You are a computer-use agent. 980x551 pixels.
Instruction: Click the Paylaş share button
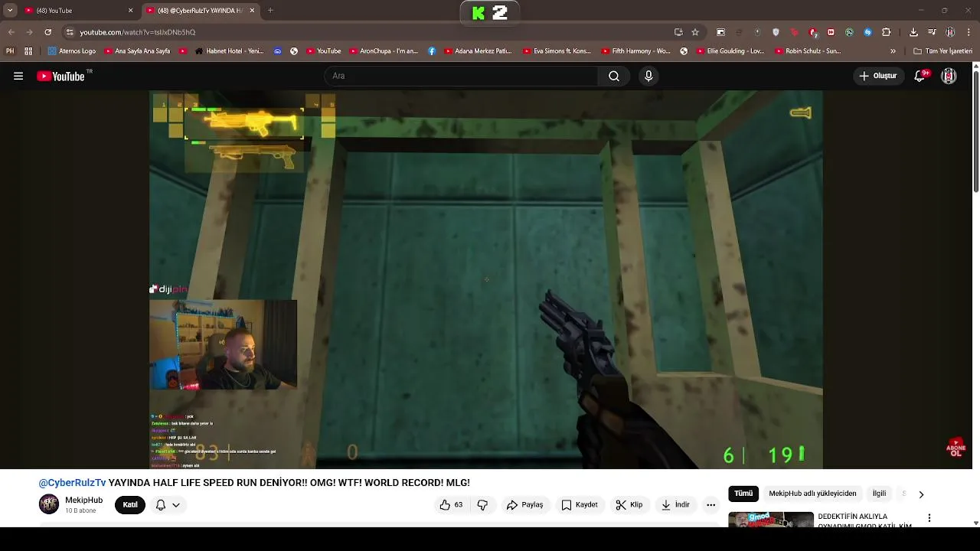pyautogui.click(x=525, y=504)
